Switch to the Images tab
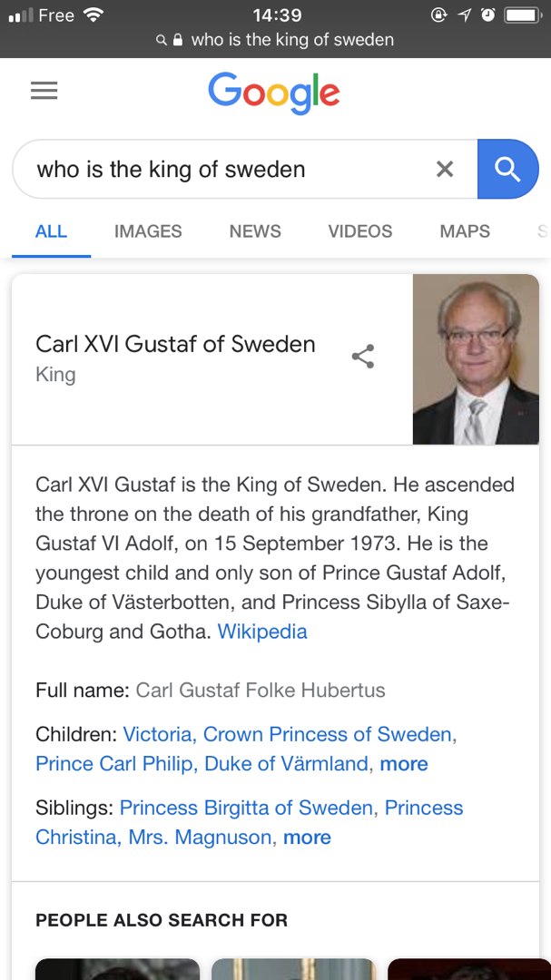 click(x=148, y=231)
